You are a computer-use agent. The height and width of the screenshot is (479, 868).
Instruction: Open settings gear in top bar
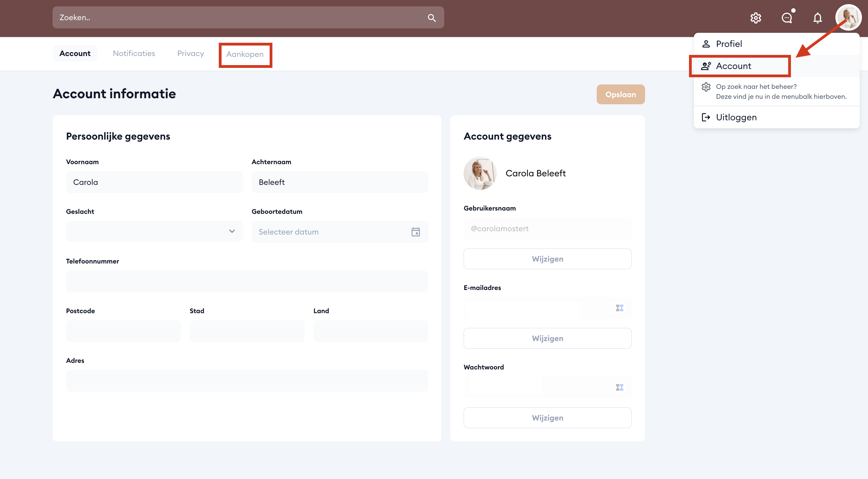756,18
